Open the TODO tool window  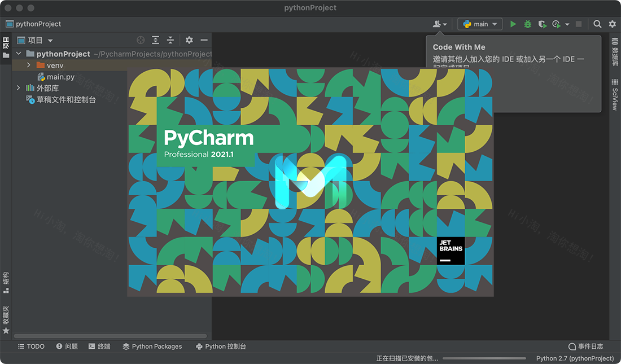coord(31,346)
